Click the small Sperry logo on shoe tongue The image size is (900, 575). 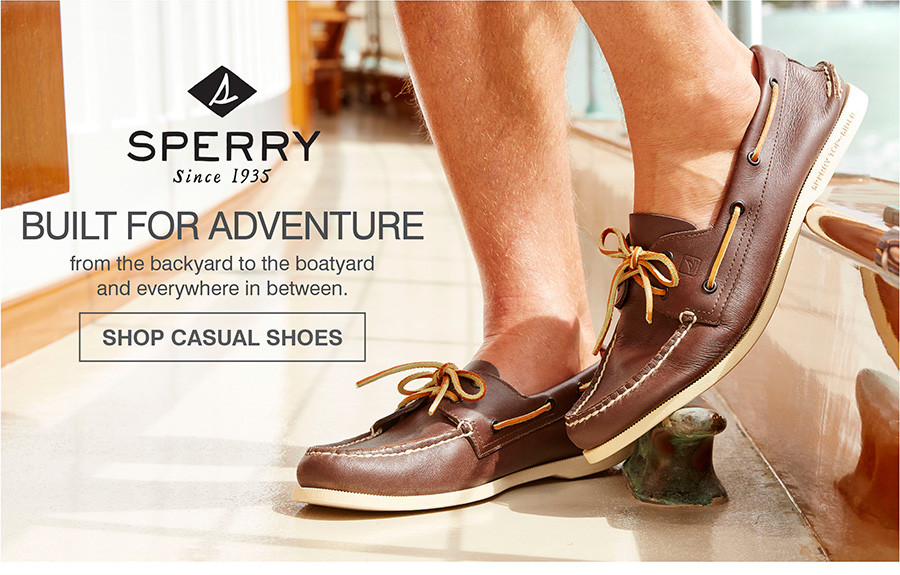coord(691,264)
